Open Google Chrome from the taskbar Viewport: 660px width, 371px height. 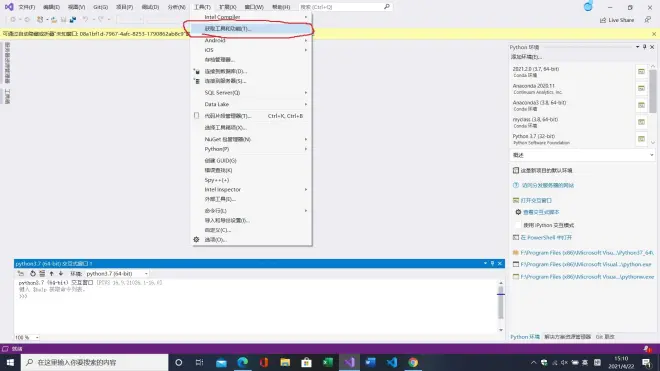pyautogui.click(x=413, y=362)
